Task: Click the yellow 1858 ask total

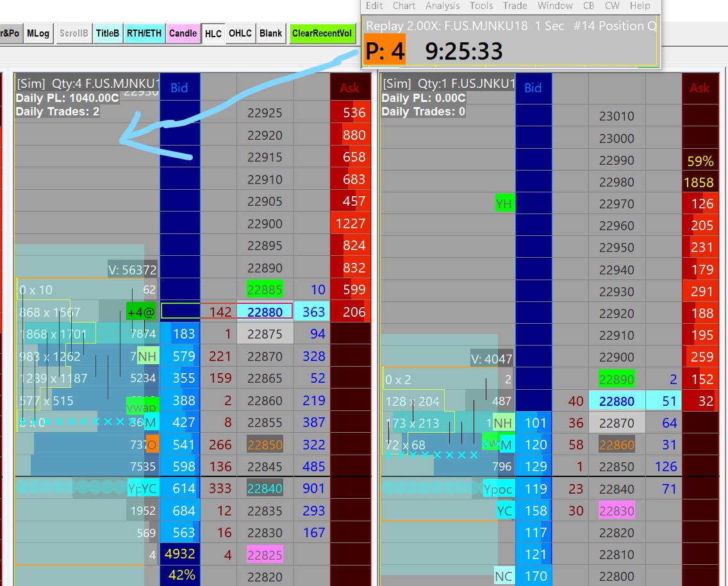Action: 700,183
